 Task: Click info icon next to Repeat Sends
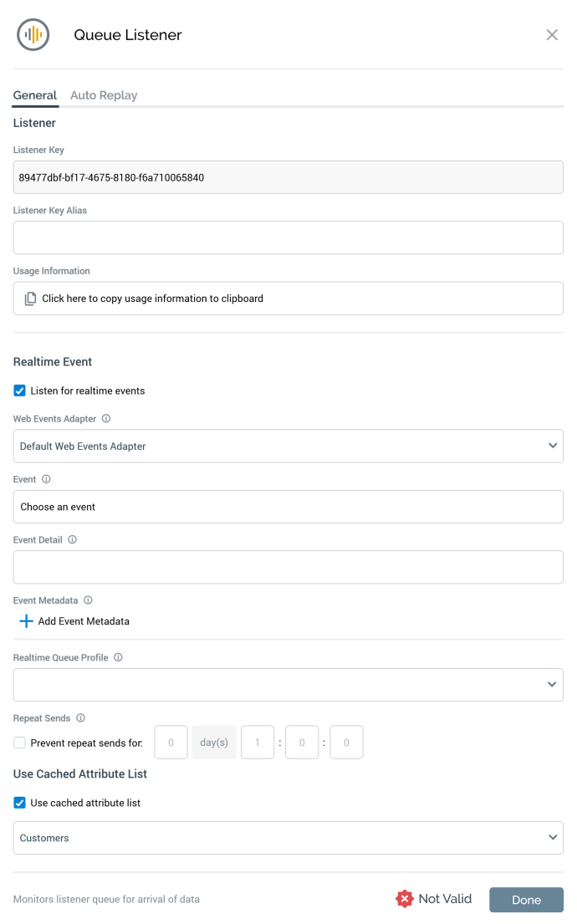80,718
